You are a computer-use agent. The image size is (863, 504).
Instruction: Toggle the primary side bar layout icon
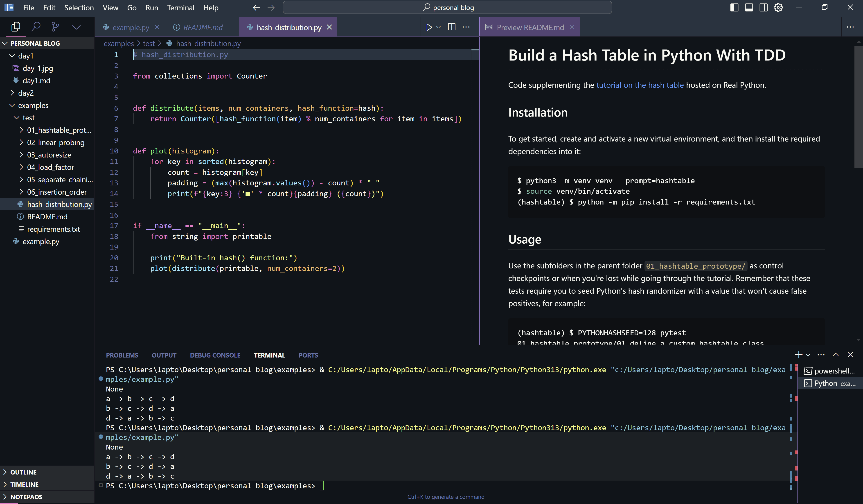point(734,7)
